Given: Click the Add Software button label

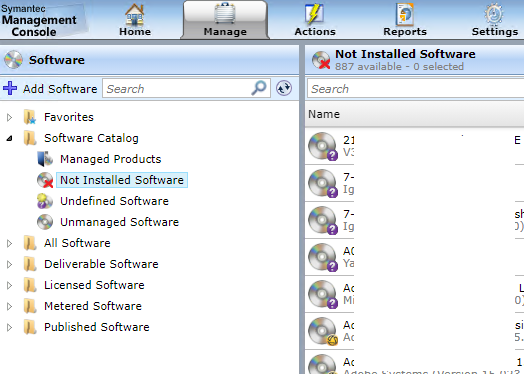Looking at the screenshot, I should pos(60,89).
